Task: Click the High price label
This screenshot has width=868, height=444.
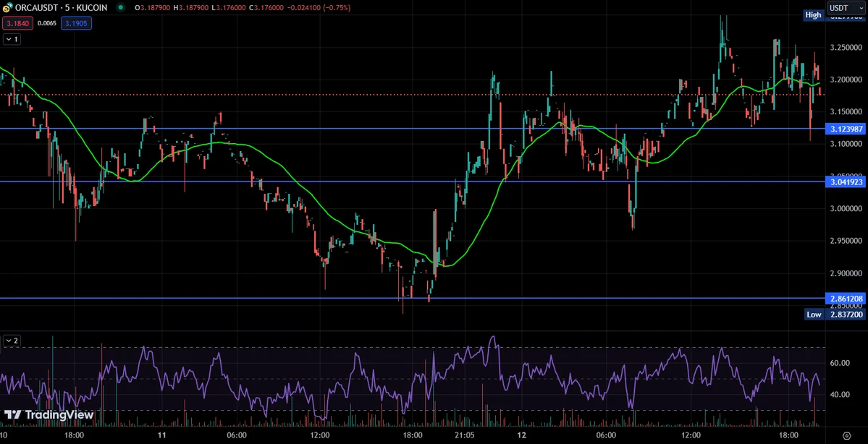Action: coord(813,15)
